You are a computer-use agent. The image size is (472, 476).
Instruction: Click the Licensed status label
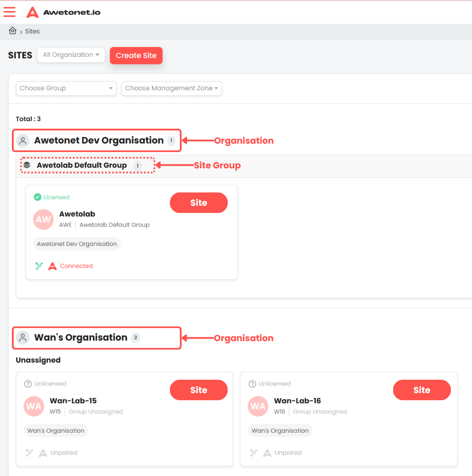click(57, 197)
